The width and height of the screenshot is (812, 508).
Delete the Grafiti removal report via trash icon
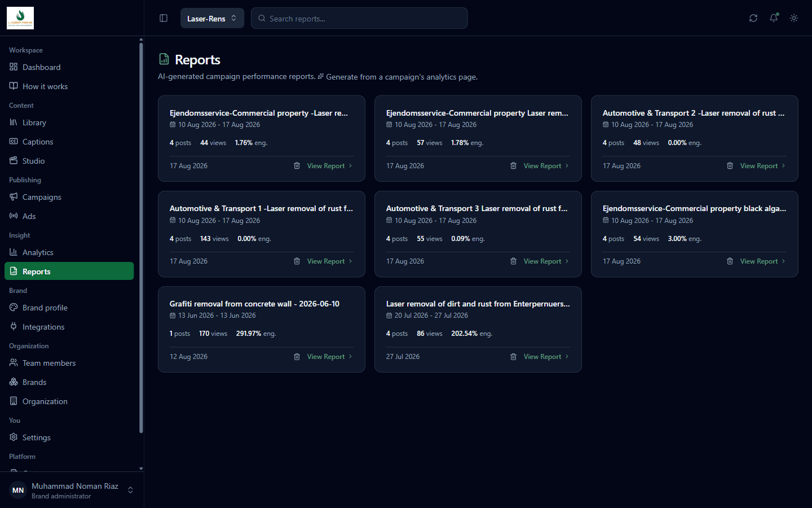tap(297, 357)
